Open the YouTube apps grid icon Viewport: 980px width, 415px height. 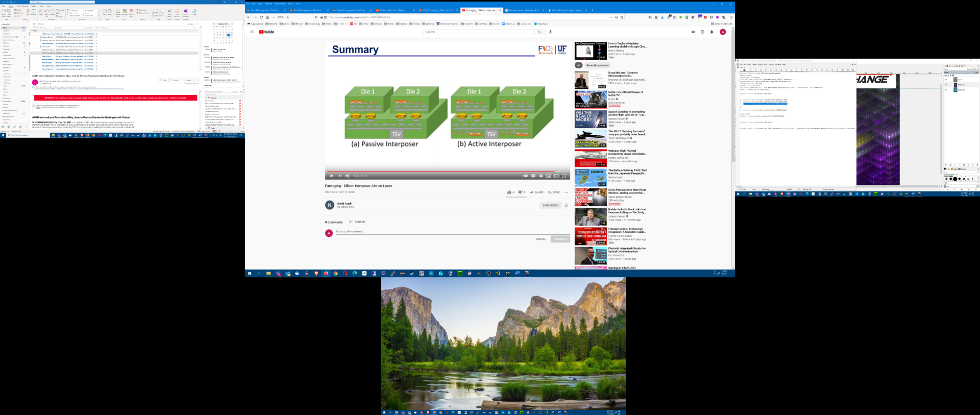click(x=702, y=32)
